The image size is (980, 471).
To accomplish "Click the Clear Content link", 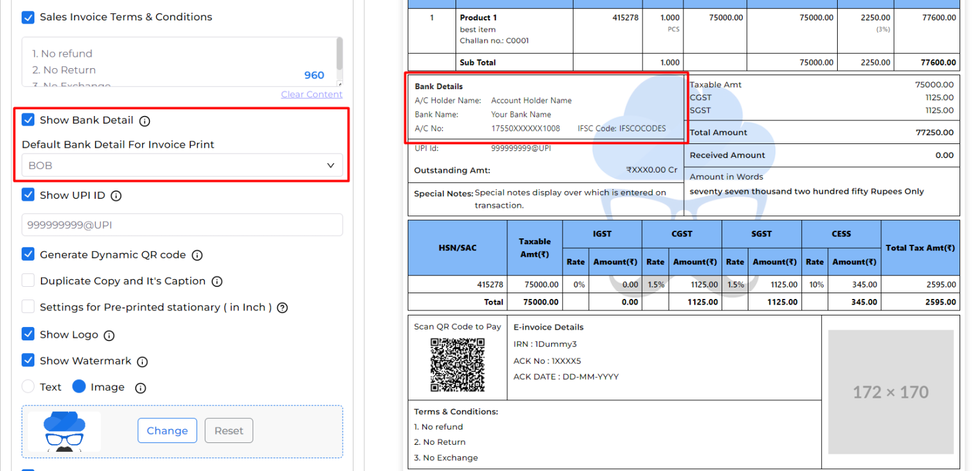I will 311,94.
